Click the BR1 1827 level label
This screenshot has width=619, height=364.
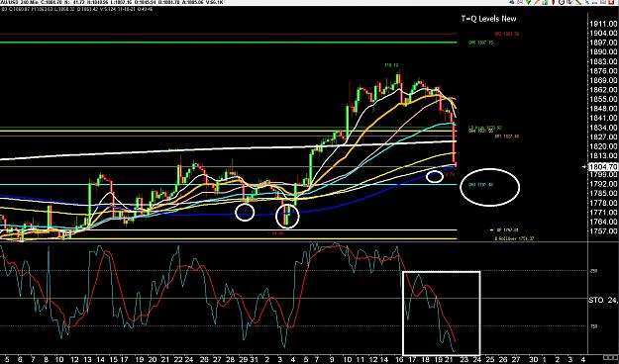507,136
